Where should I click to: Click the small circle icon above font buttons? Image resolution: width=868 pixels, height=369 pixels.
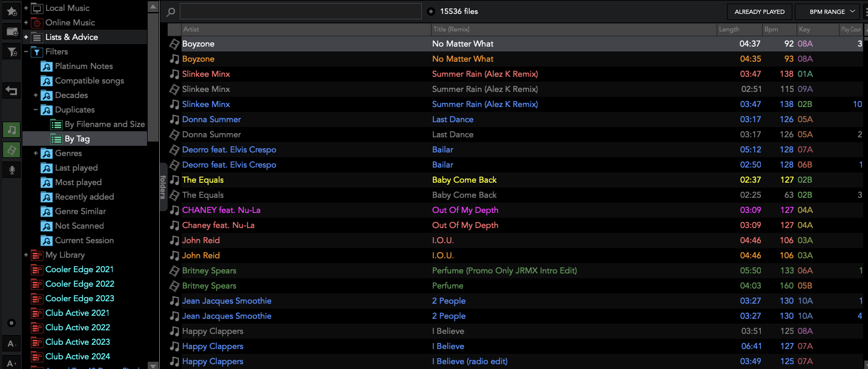12,323
